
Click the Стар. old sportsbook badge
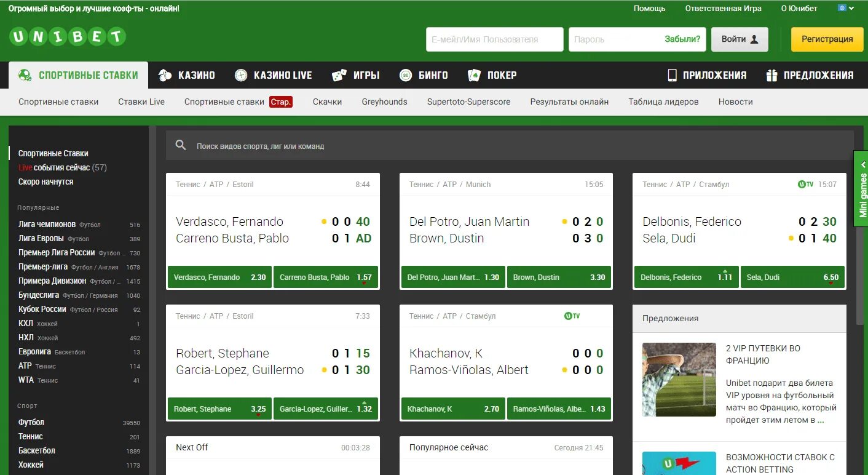(281, 102)
